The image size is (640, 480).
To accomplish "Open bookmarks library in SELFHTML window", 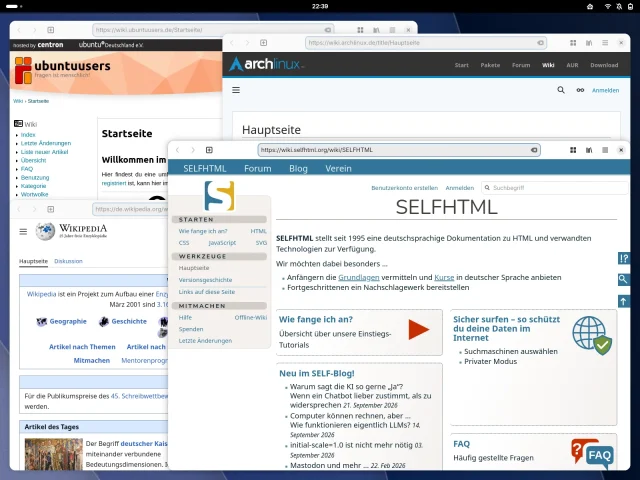I will click(x=589, y=150).
